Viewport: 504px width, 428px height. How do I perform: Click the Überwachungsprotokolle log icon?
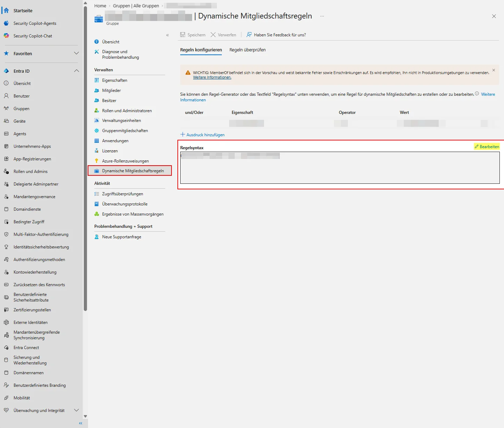coord(97,204)
